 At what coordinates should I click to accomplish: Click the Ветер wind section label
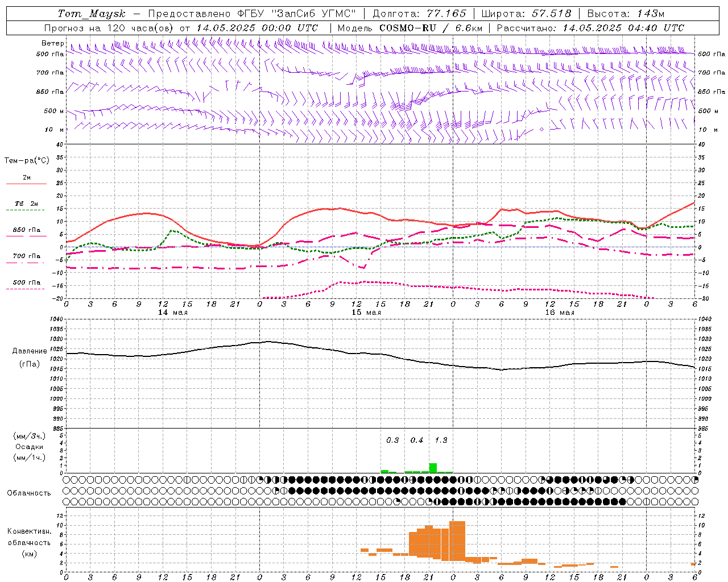click(x=52, y=43)
